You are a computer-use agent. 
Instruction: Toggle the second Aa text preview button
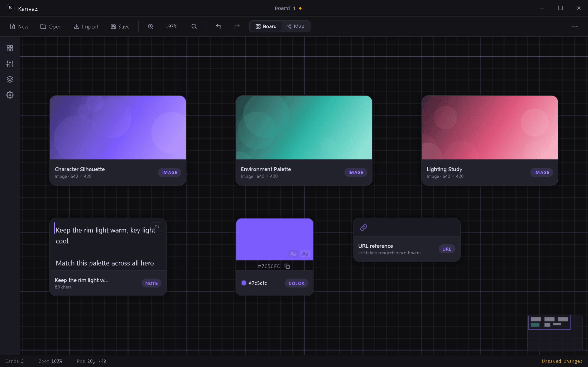305,254
